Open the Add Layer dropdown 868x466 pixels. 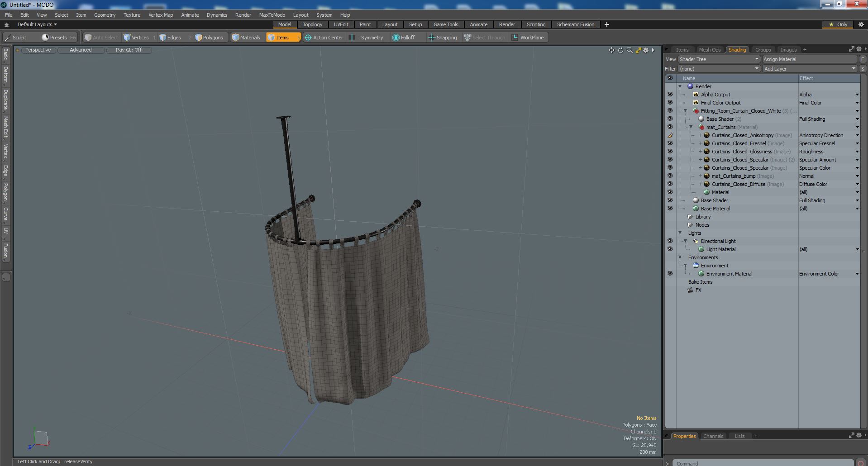coord(809,69)
